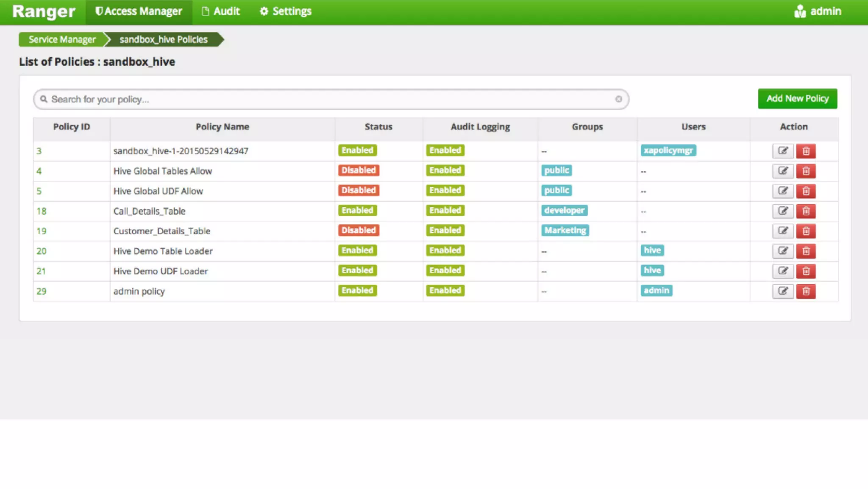868x489 pixels.
Task: Click the Ranger logo
Action: (x=44, y=11)
